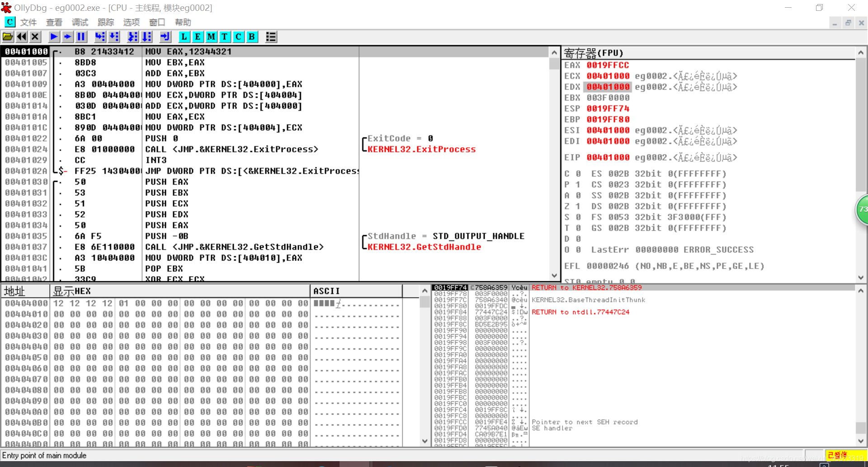The width and height of the screenshot is (868, 467).
Task: Select the EAX register value 0019FFCC
Action: click(x=608, y=65)
